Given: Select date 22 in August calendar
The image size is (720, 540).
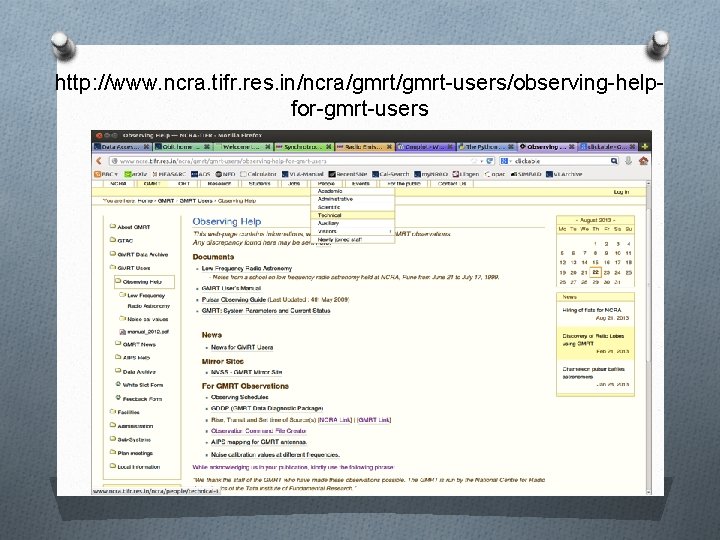Looking at the screenshot, I should [x=596, y=272].
